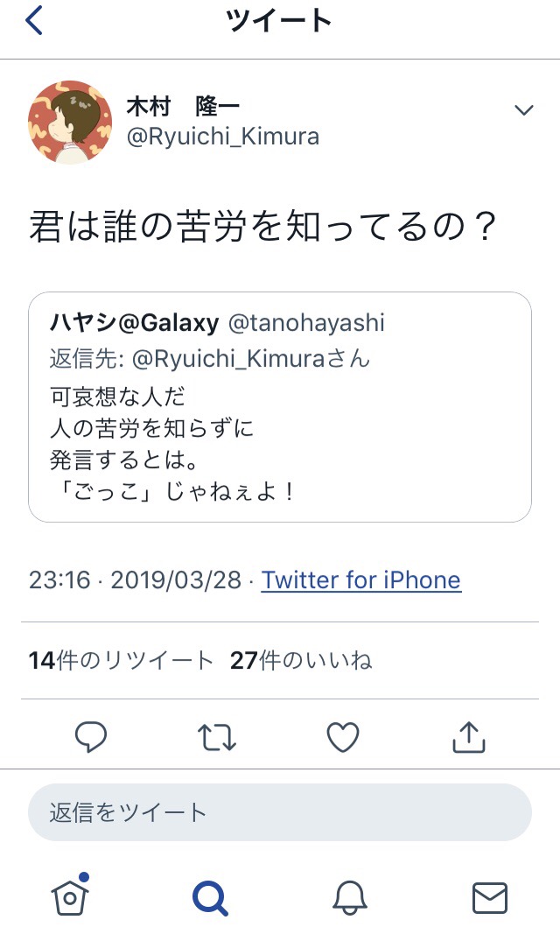Tap the 返信をツイート reply field
The image size is (560, 941).
point(280,812)
